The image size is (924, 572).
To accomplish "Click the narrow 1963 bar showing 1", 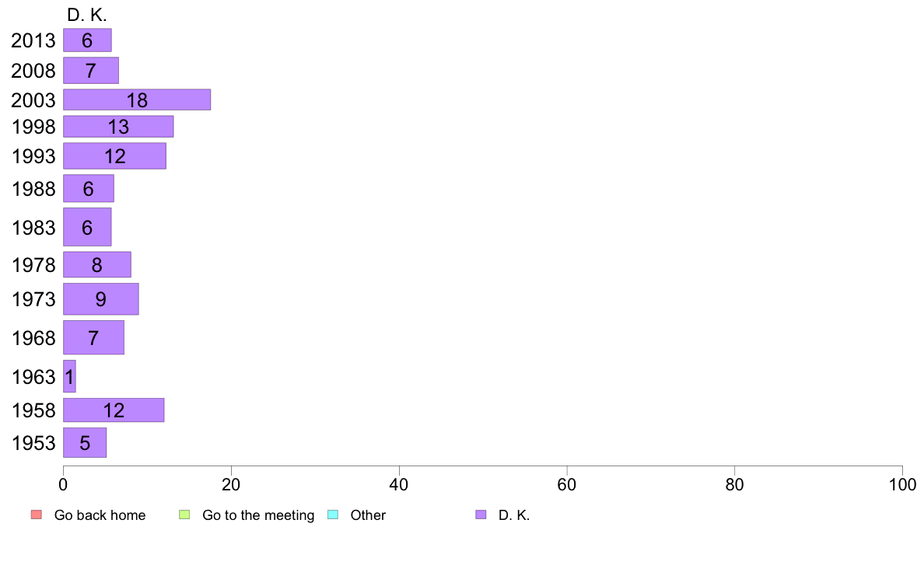I will [x=69, y=376].
